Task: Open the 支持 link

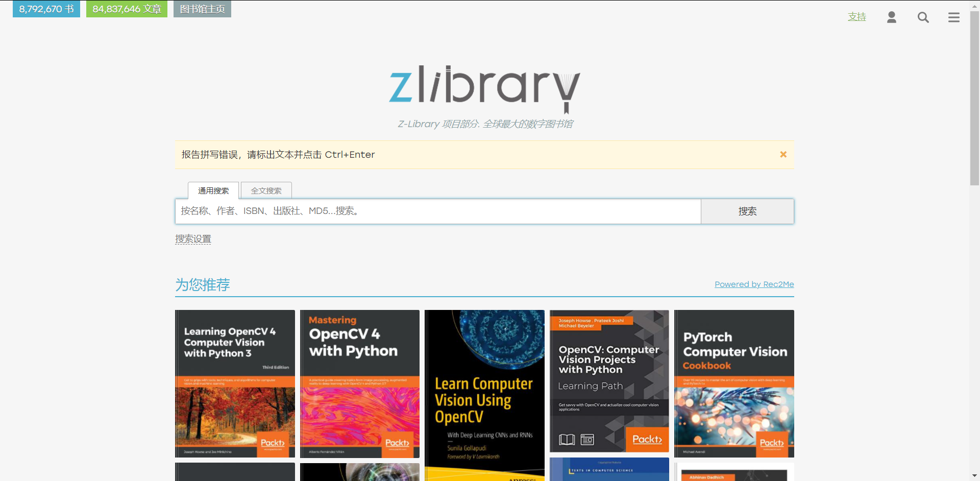Action: tap(857, 17)
